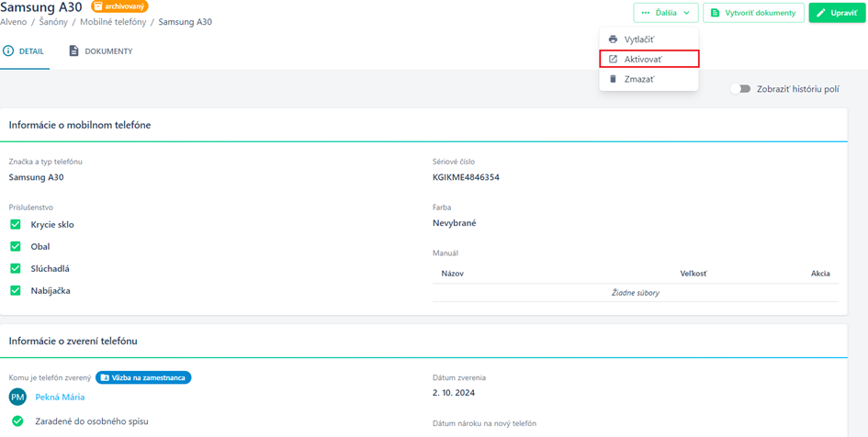
Task: Choose Aktivovať in the menu
Action: [x=648, y=59]
